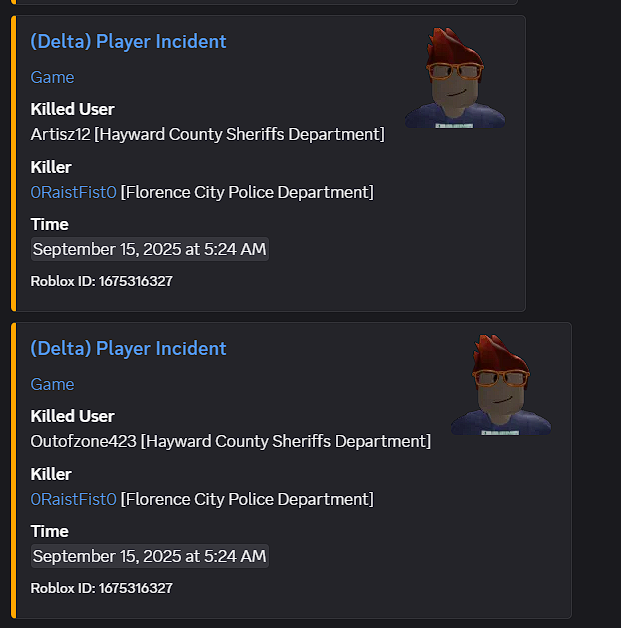Viewport: 621px width, 628px height.
Task: Click the Game link in the Artisz12 embed
Action: (x=52, y=77)
